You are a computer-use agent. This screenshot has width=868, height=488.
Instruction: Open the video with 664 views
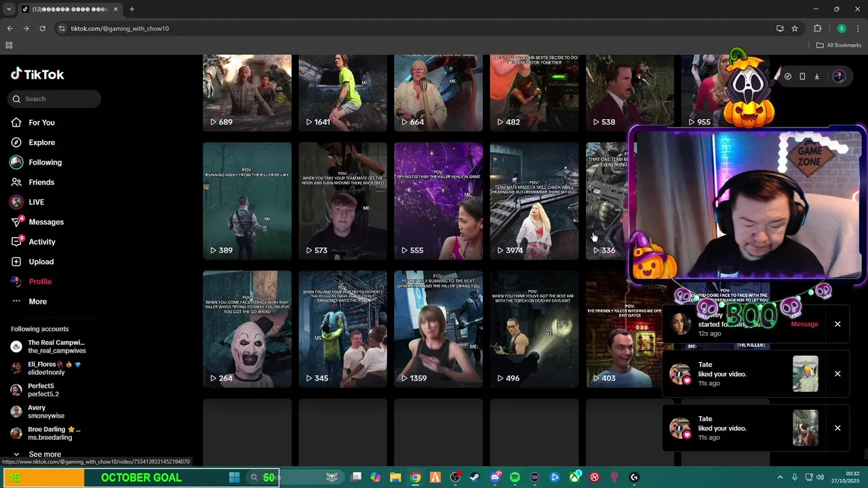click(438, 93)
